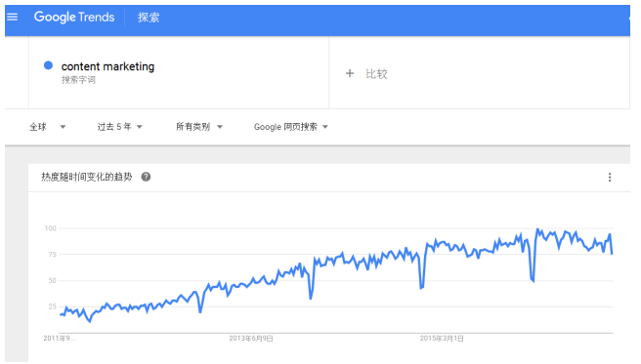Click the 100 value gridline label

(50, 228)
